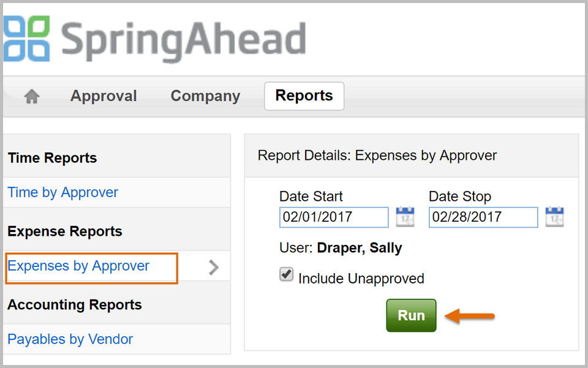Viewport: 588px width, 368px height.
Task: Click the Time Reports section heading
Action: tap(53, 158)
